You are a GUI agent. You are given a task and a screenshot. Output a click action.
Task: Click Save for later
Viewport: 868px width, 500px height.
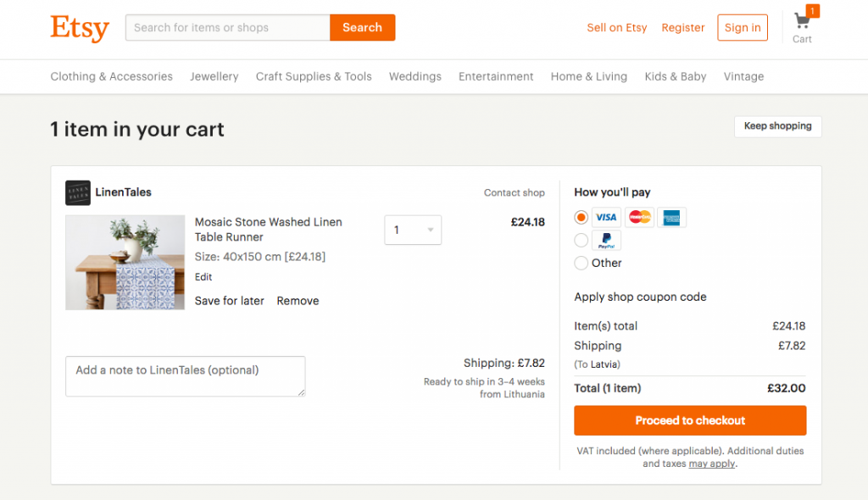coord(229,301)
